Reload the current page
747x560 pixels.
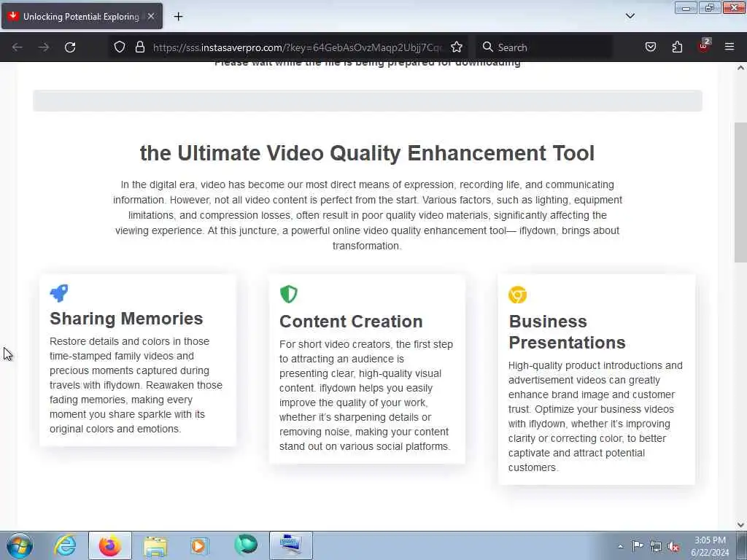[x=70, y=47]
